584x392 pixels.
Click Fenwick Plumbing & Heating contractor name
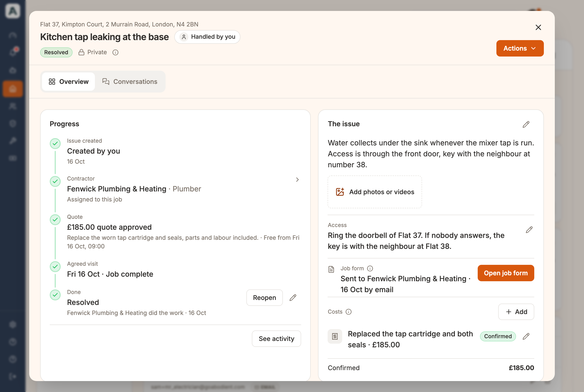pyautogui.click(x=117, y=189)
